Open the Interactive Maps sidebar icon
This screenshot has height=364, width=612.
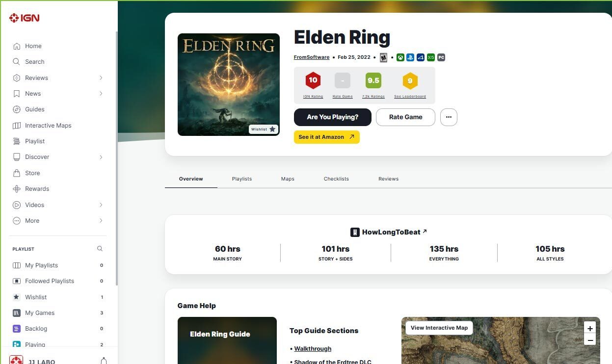point(16,126)
